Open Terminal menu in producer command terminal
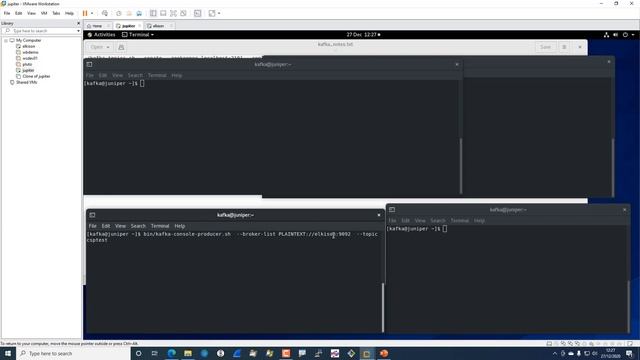The image size is (640, 360). click(x=160, y=226)
